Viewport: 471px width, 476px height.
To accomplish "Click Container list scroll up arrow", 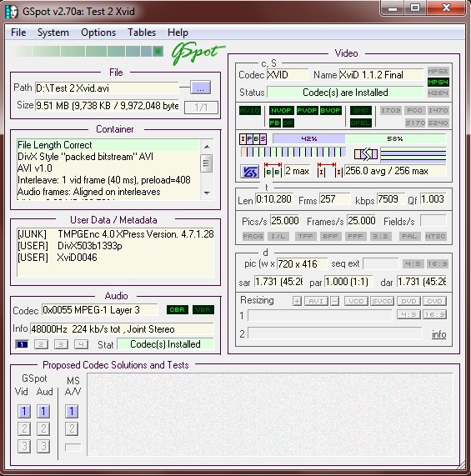I will [207, 147].
